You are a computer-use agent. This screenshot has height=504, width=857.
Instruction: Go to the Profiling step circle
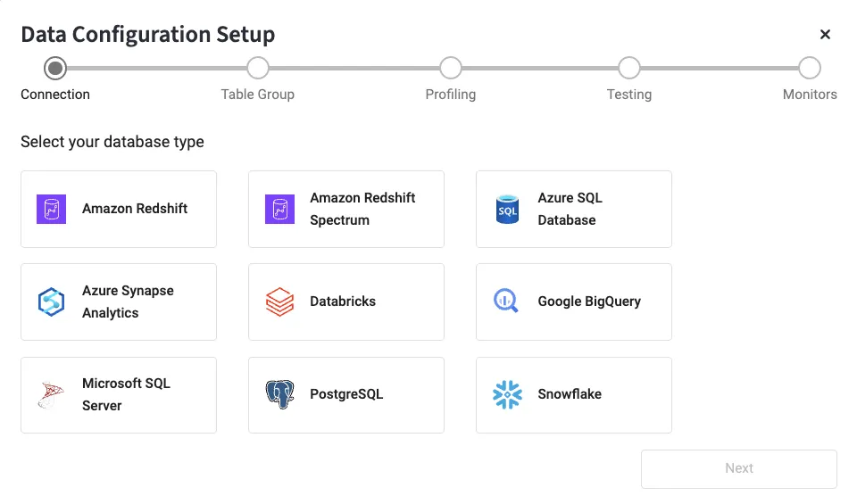tap(451, 68)
